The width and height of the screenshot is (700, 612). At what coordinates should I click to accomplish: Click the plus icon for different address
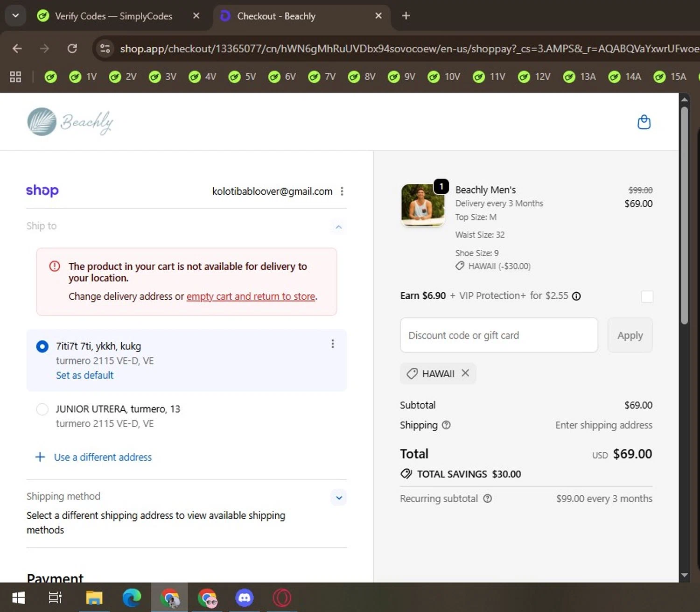40,457
